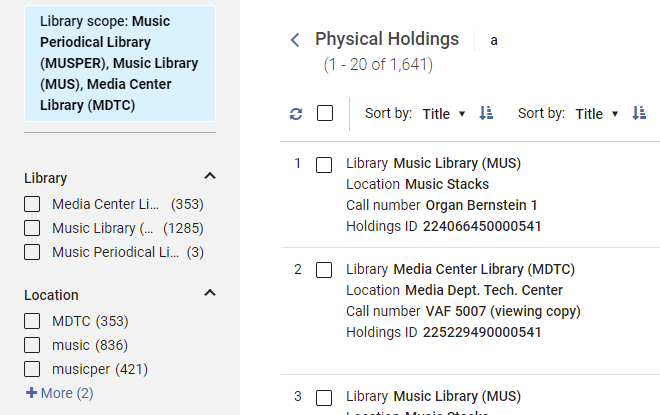Viewport: 660px width, 415px height.
Task: Check the MDTC location filter
Action: 32,321
